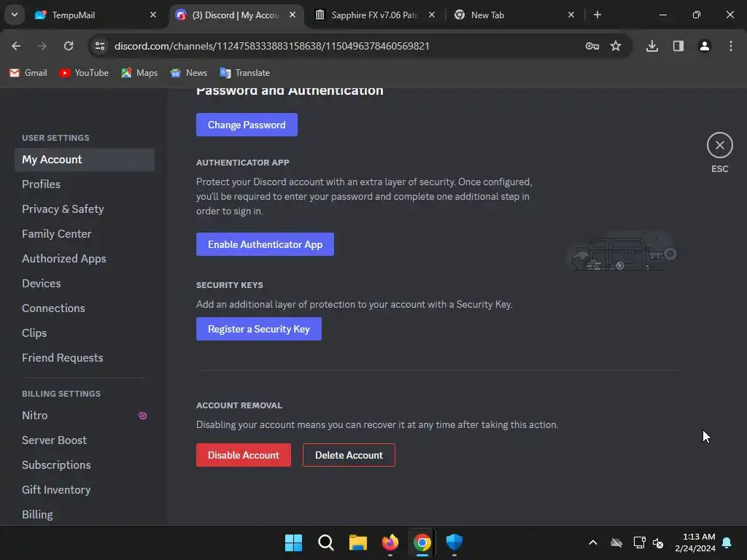Open Server Boost settings
This screenshot has height=560, width=747.
point(85,440)
